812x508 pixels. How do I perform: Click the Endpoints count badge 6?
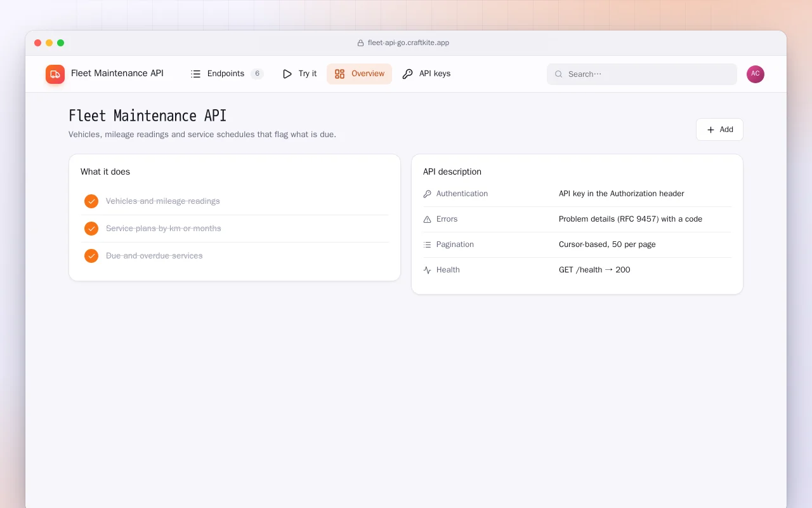[x=257, y=74]
